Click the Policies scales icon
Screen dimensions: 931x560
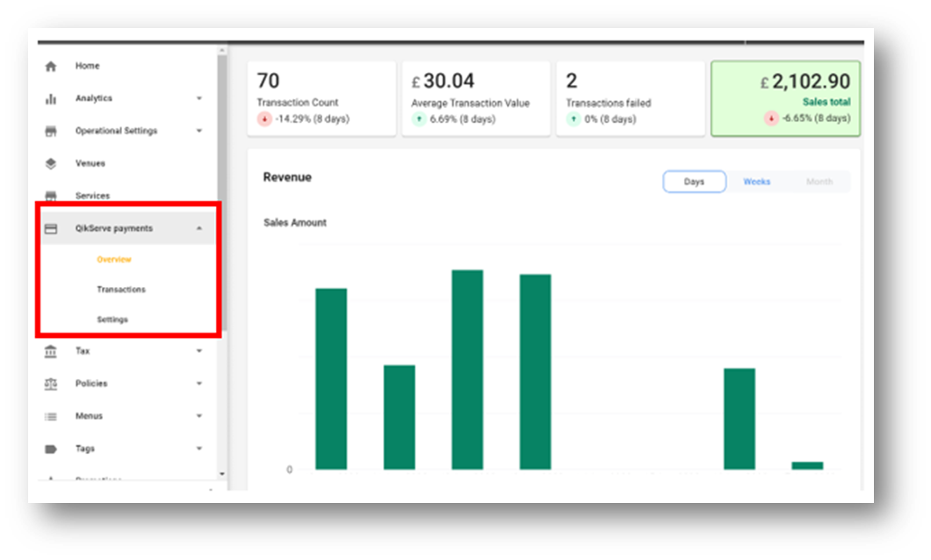tap(51, 384)
